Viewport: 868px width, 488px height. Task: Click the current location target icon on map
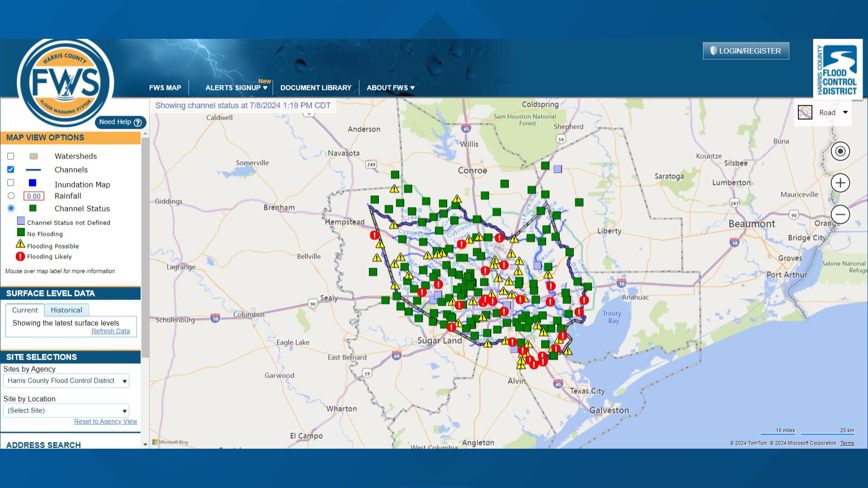click(x=840, y=151)
